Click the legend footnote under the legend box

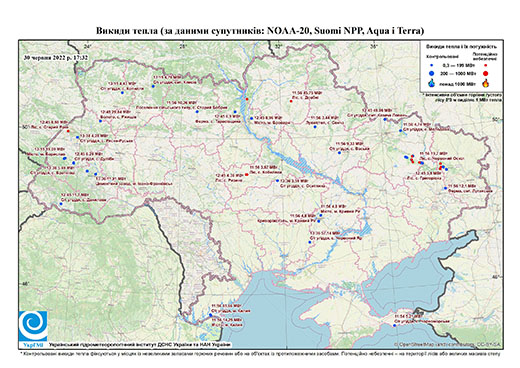463,97
